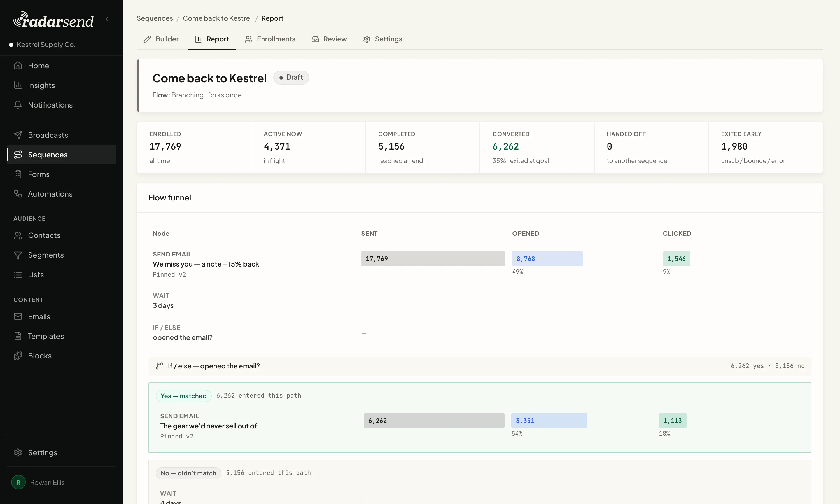Click the radarsend logo

(53, 20)
